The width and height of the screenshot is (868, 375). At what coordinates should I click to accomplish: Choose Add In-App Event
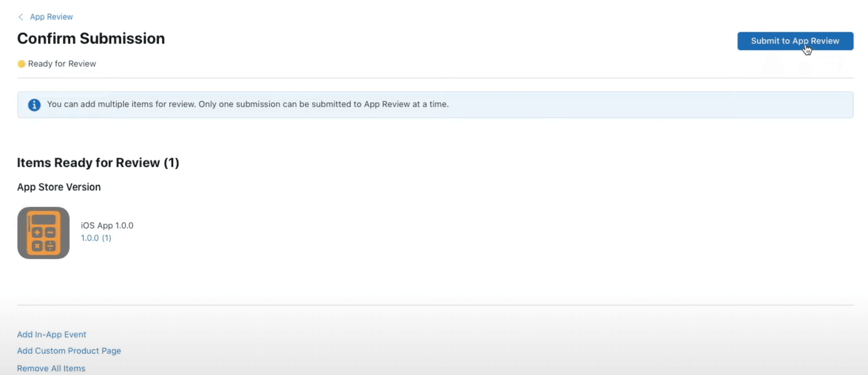click(51, 335)
